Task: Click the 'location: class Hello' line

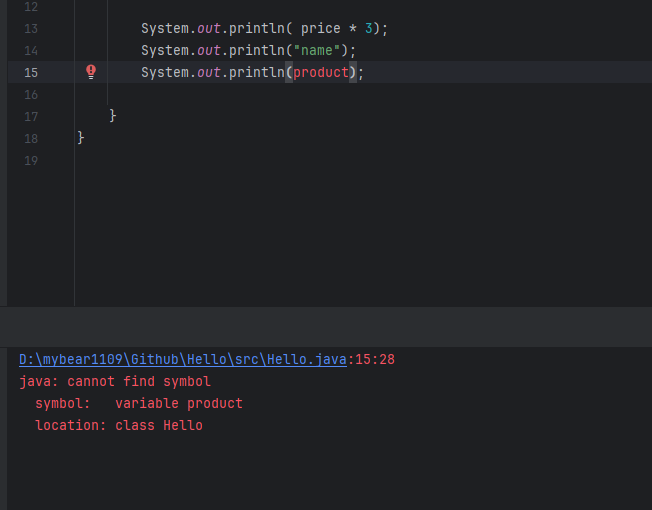Action: coord(119,426)
